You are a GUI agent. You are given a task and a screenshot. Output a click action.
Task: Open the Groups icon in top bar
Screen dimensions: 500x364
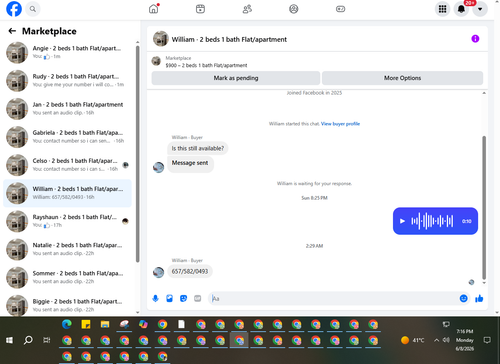[294, 9]
